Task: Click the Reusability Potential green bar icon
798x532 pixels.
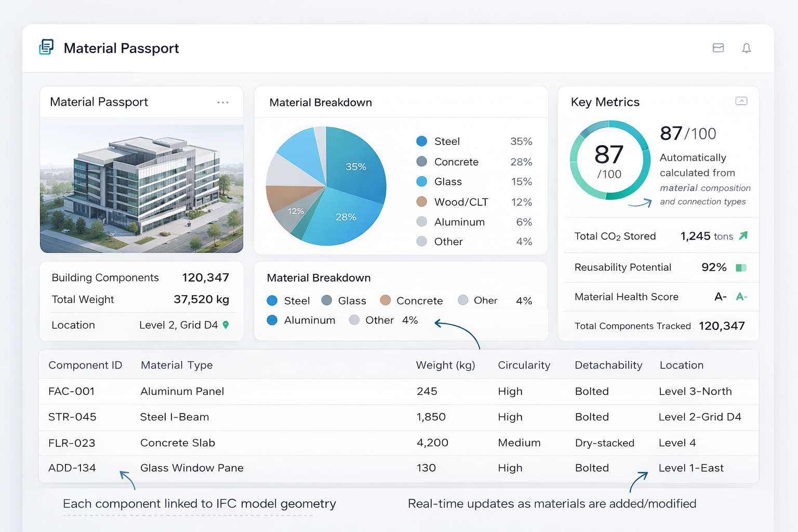Action: point(741,268)
